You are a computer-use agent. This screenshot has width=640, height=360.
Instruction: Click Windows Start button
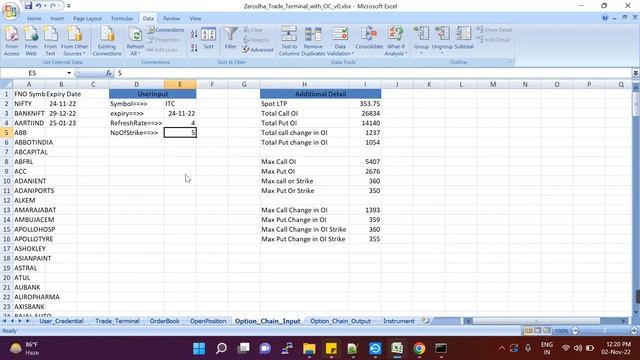(x=199, y=349)
